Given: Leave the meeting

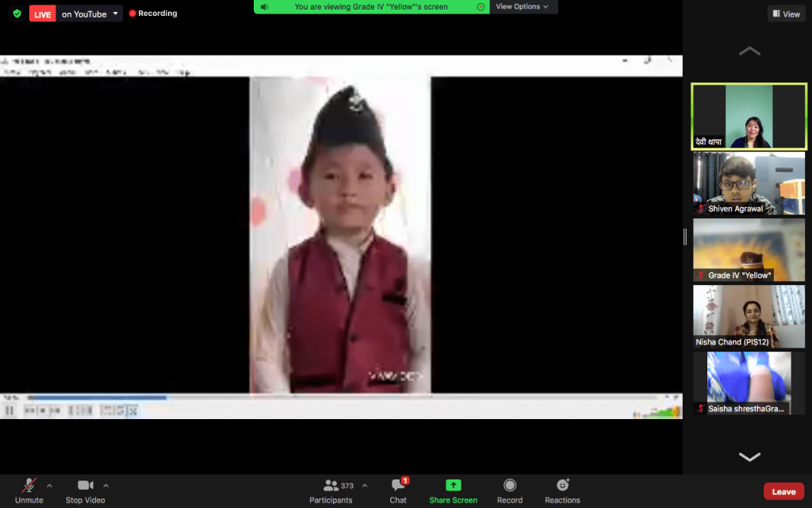Looking at the screenshot, I should pyautogui.click(x=783, y=491).
